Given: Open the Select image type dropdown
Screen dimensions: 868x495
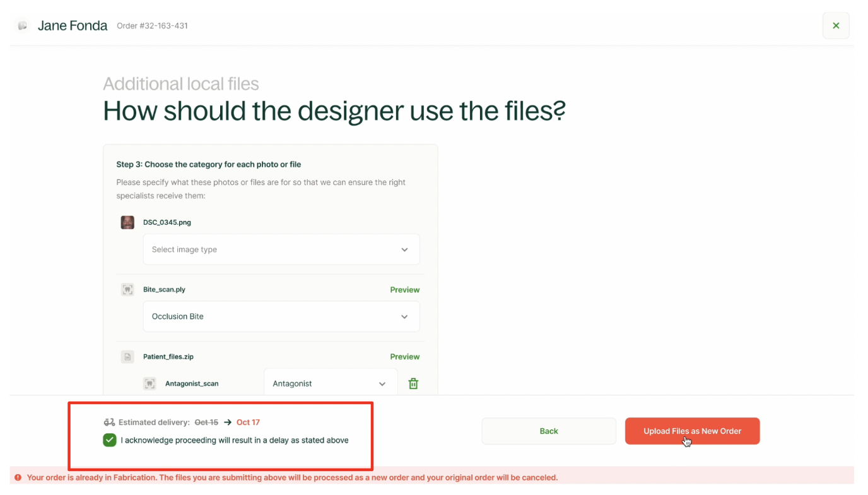Looking at the screenshot, I should [x=281, y=249].
